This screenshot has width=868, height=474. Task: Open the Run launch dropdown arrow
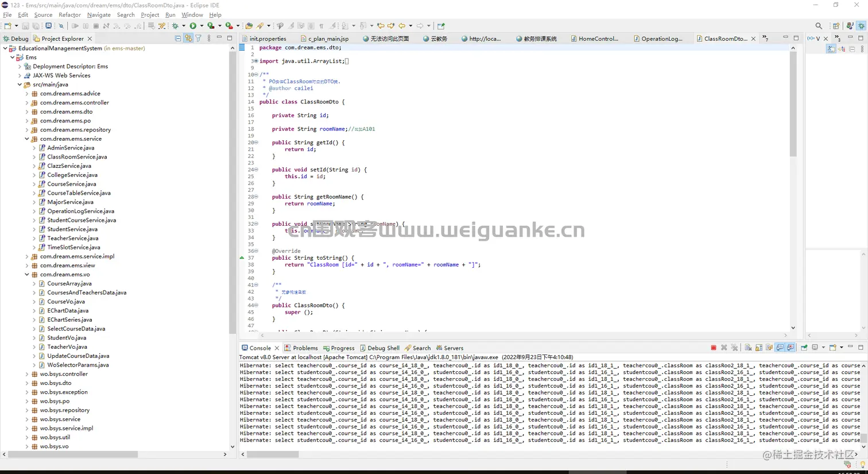coord(201,26)
